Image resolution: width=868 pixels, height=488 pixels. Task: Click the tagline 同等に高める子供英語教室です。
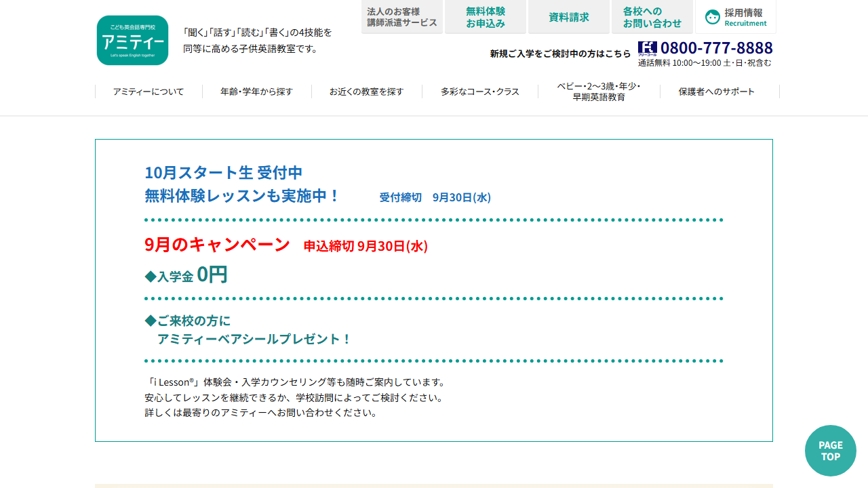pos(251,49)
